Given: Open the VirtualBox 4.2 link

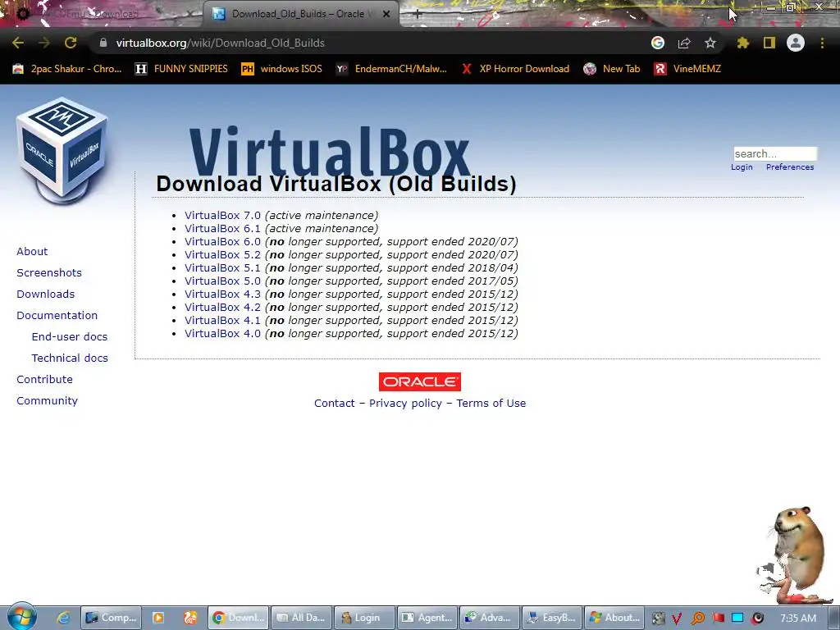Looking at the screenshot, I should 223,307.
